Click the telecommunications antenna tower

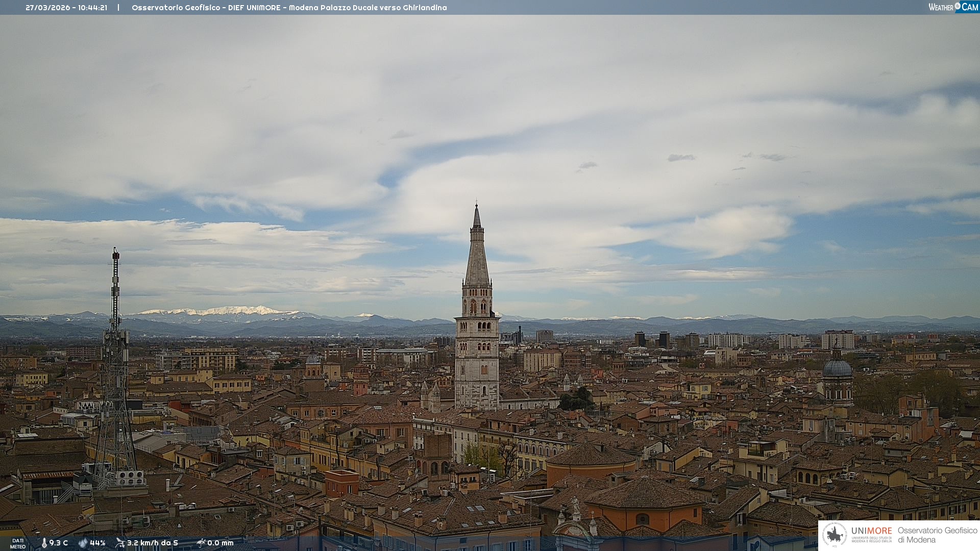point(115,357)
